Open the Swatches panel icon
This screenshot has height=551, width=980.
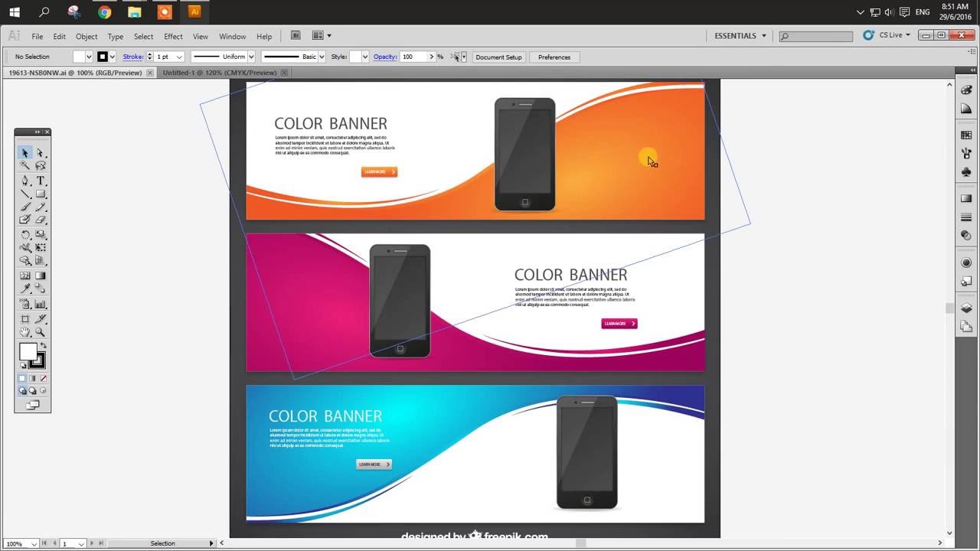pos(966,135)
